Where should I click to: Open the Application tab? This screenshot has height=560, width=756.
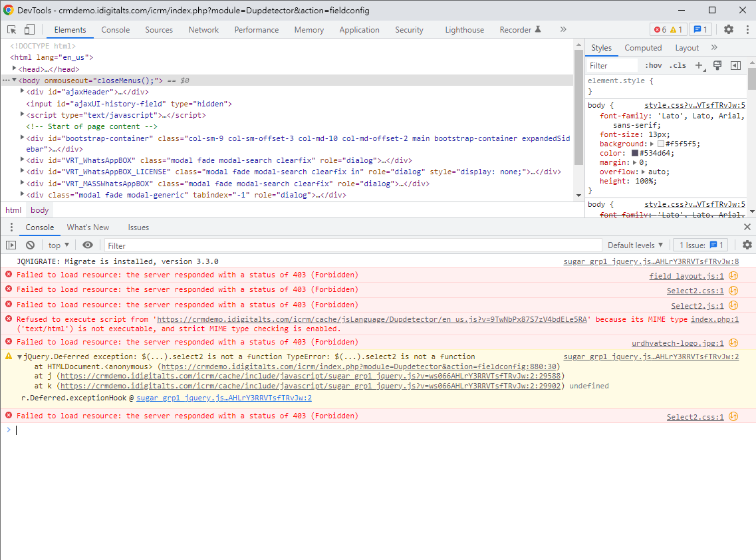[359, 30]
